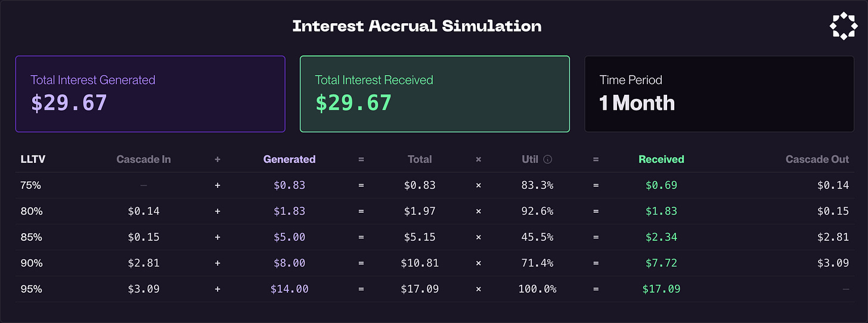Click the info icon next to Util
868x323 pixels.
[548, 160]
